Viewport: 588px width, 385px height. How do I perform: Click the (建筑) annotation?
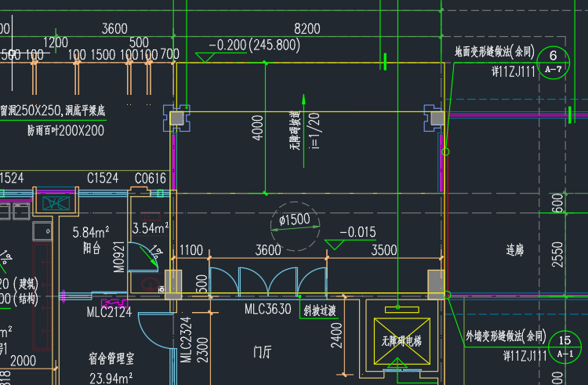coord(26,284)
